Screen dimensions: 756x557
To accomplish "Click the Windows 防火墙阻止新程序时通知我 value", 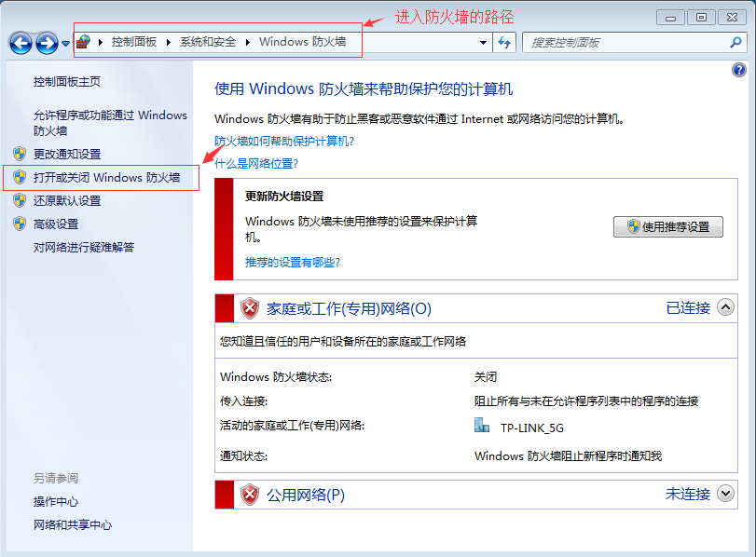I will point(569,456).
